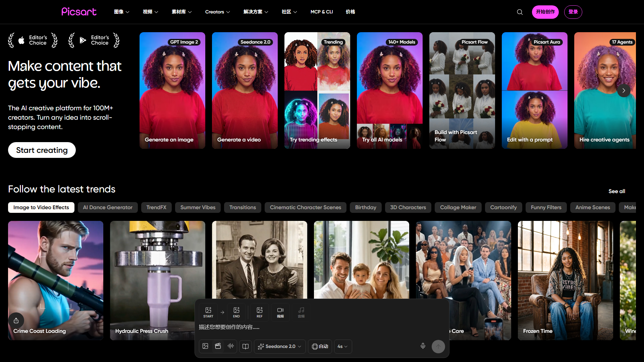
Task: Add a REF reference image
Action: pyautogui.click(x=260, y=312)
